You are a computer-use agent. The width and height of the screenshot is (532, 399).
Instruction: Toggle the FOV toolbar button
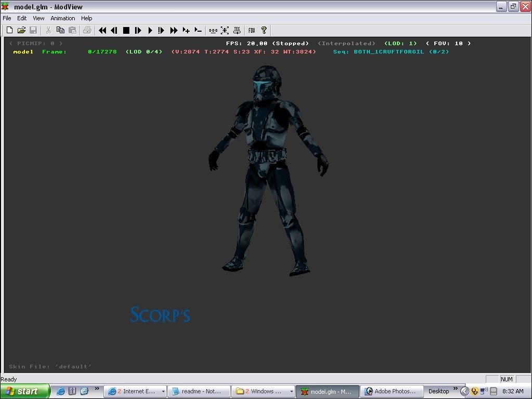pos(251,31)
